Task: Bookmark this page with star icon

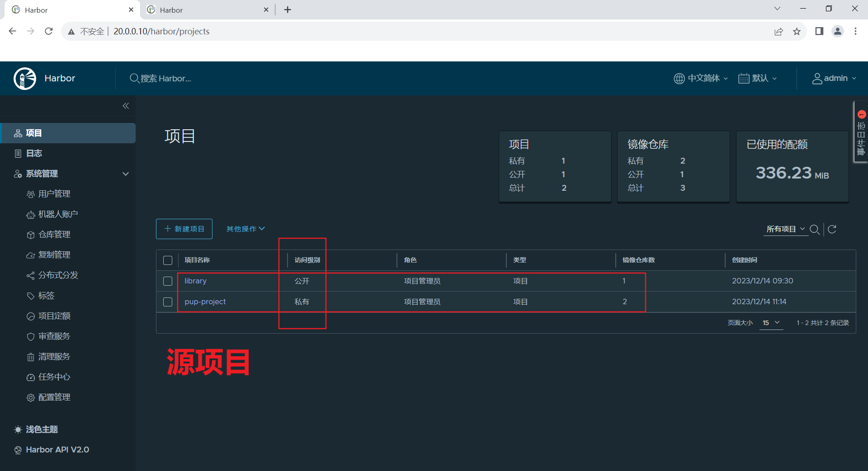Action: (797, 31)
